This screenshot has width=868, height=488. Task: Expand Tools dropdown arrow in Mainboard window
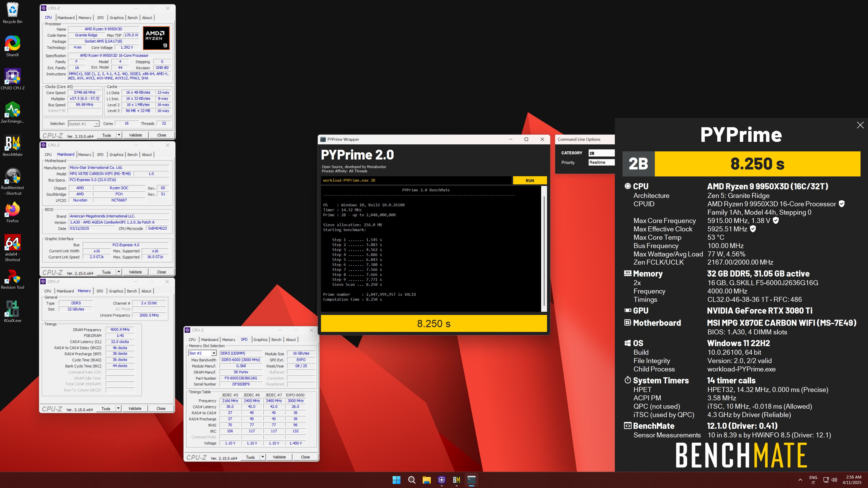point(119,272)
